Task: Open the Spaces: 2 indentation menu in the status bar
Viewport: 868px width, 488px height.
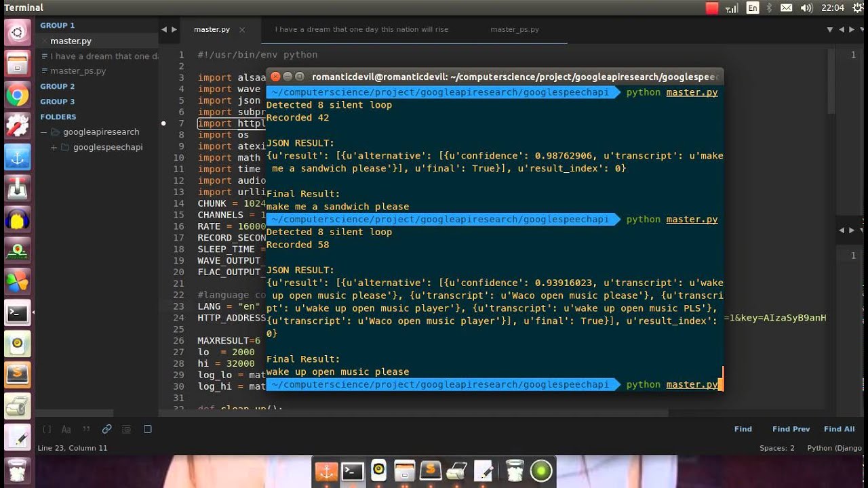Action: 777,448
